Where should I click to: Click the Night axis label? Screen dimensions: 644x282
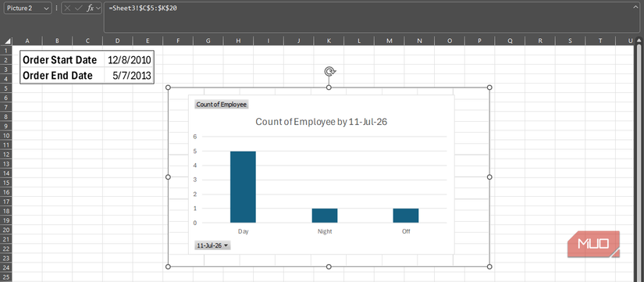pyautogui.click(x=325, y=231)
